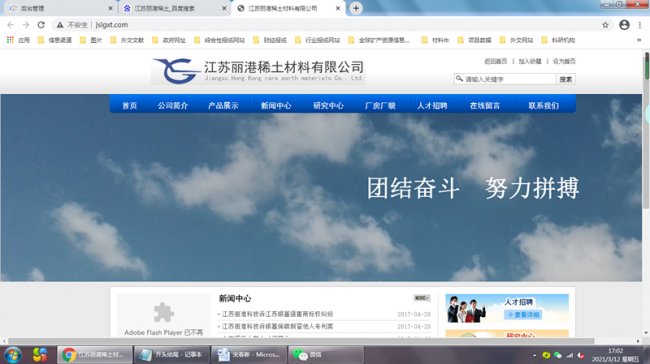Screen dimensions: 650x364
Task: Click the 设为首页 link at the top right
Action: click(564, 61)
